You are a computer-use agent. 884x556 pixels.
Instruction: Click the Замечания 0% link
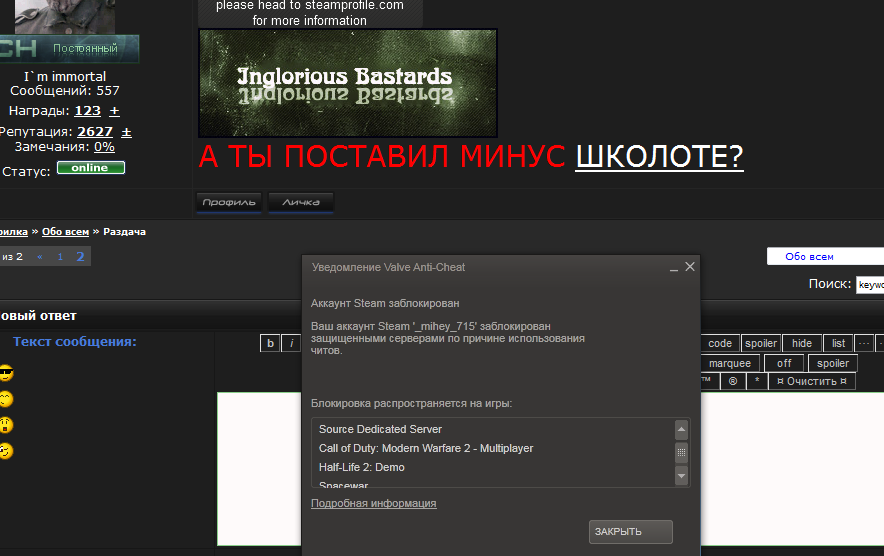(x=104, y=147)
